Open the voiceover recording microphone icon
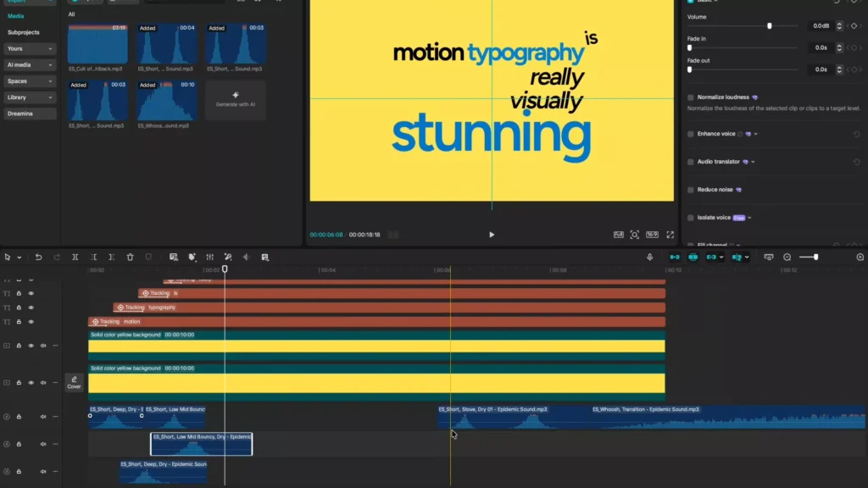This screenshot has width=868, height=488. [649, 257]
